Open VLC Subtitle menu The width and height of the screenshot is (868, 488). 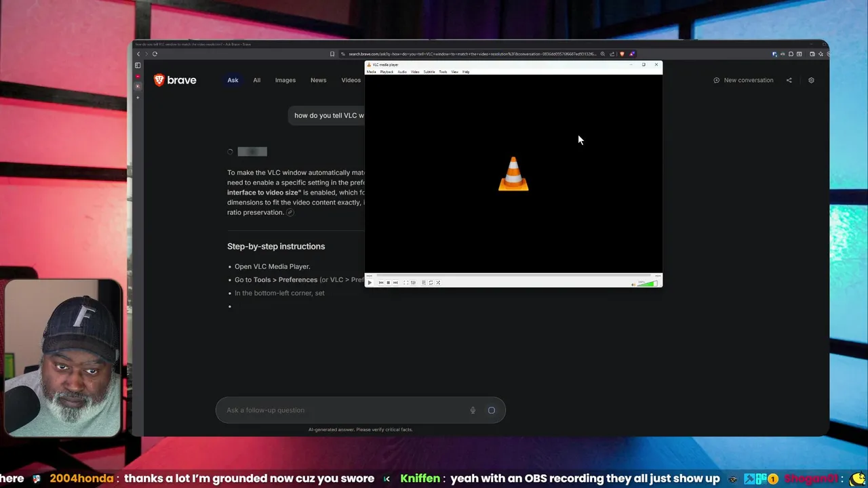[429, 72]
